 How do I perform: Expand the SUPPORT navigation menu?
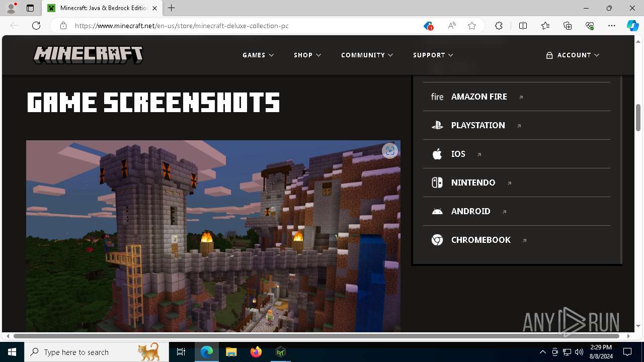point(433,55)
